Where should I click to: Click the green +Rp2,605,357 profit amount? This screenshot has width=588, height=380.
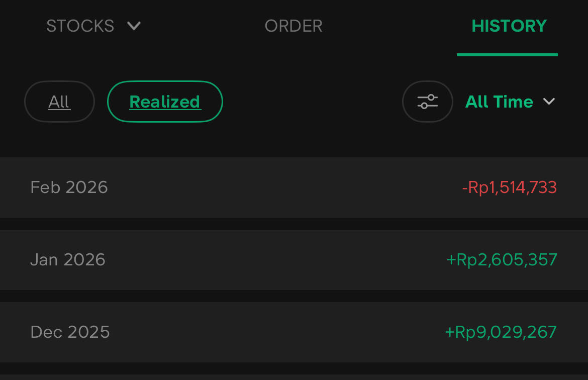502,260
